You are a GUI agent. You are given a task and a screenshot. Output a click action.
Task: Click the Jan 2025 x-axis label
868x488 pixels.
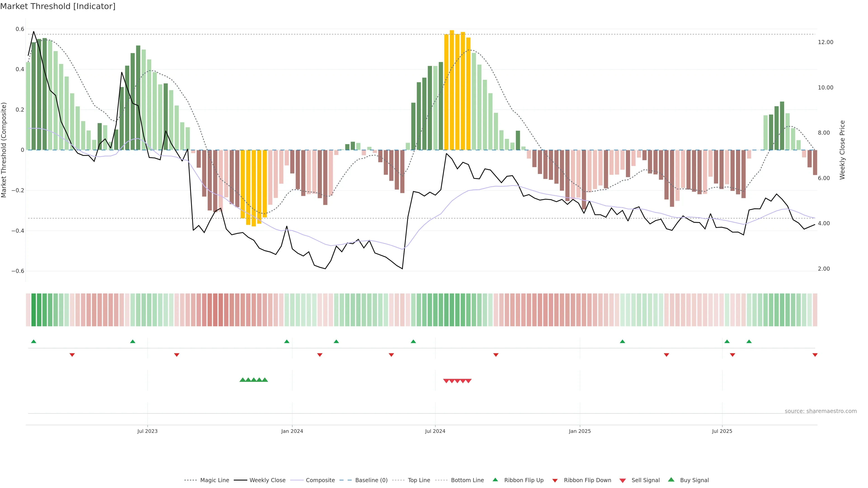pyautogui.click(x=580, y=431)
